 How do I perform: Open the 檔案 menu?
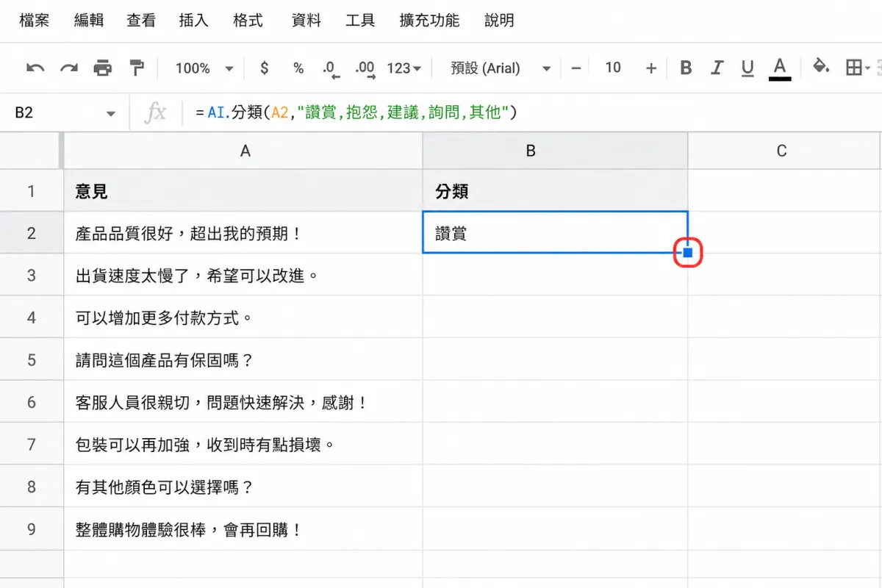click(35, 21)
